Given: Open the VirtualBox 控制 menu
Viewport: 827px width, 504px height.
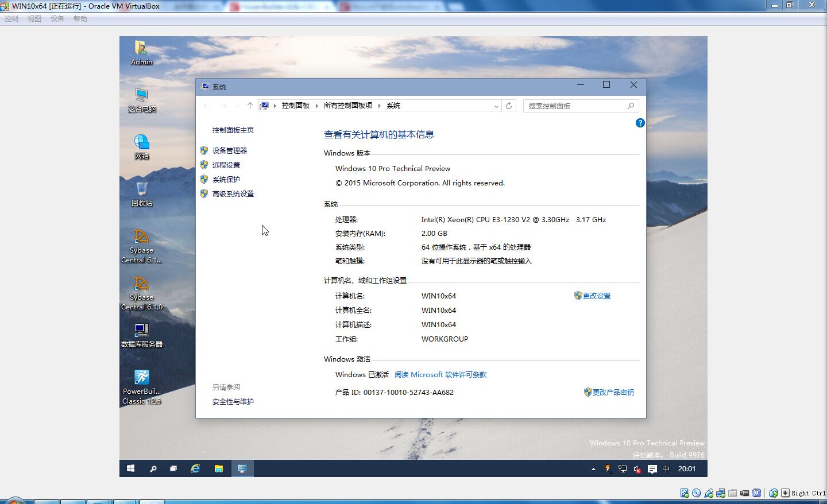Looking at the screenshot, I should [11, 19].
